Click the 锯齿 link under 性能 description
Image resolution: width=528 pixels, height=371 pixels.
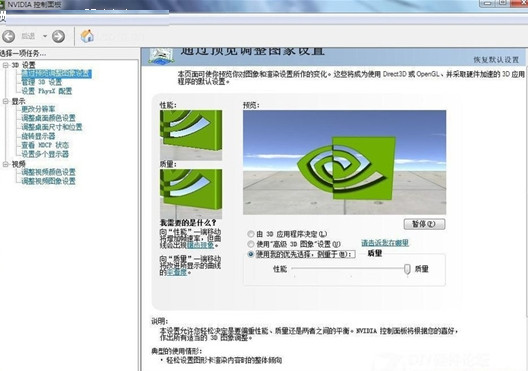(x=200, y=245)
